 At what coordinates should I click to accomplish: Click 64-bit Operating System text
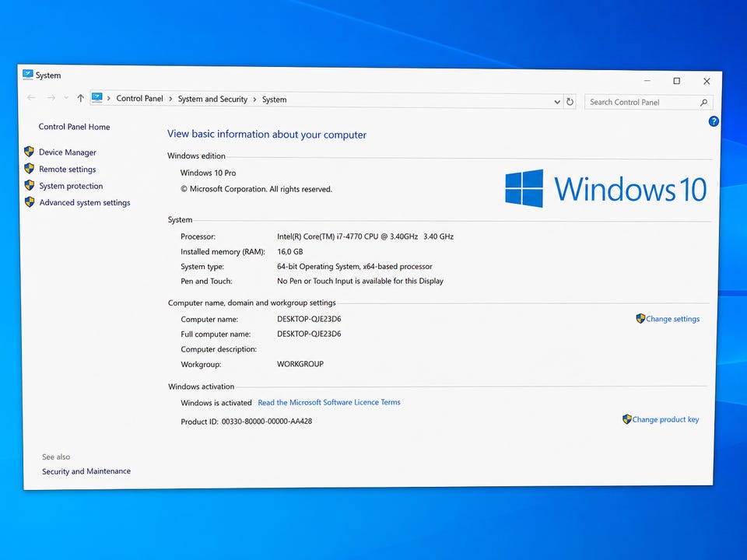(x=355, y=267)
